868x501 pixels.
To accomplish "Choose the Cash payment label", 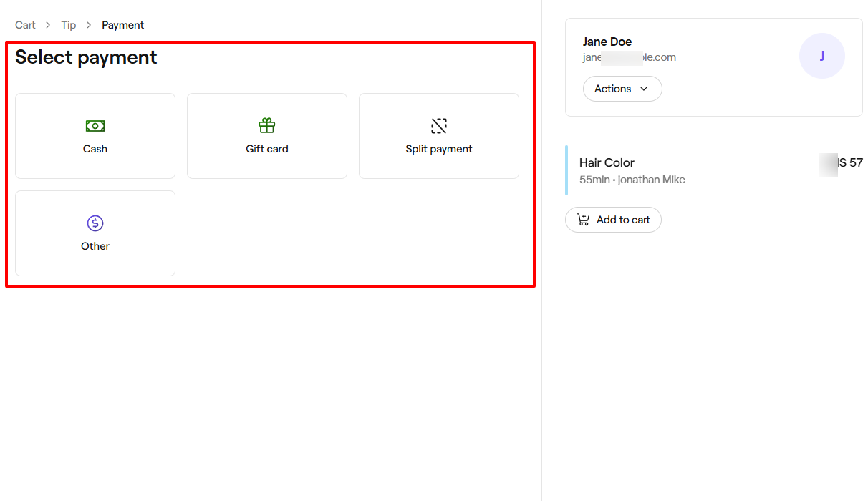I will pyautogui.click(x=95, y=149).
